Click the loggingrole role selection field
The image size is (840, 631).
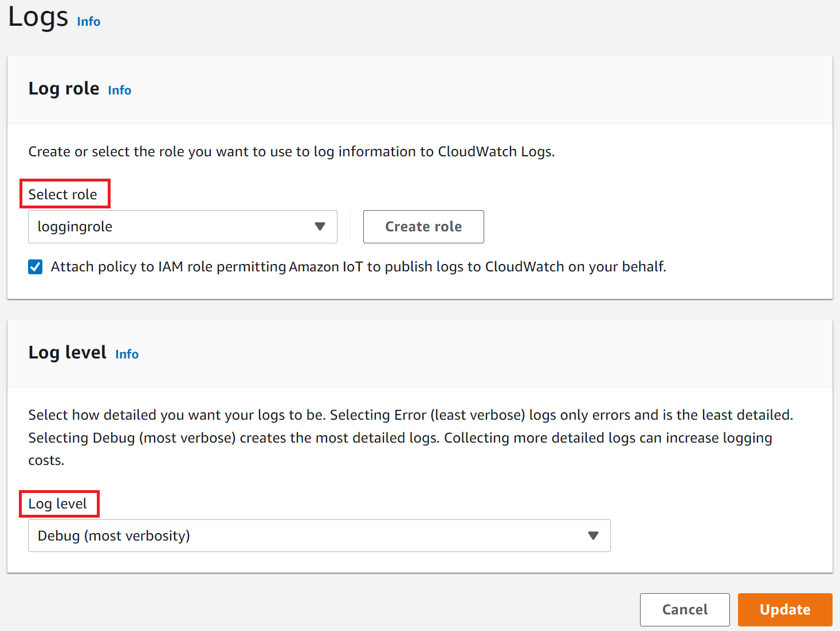(x=172, y=227)
